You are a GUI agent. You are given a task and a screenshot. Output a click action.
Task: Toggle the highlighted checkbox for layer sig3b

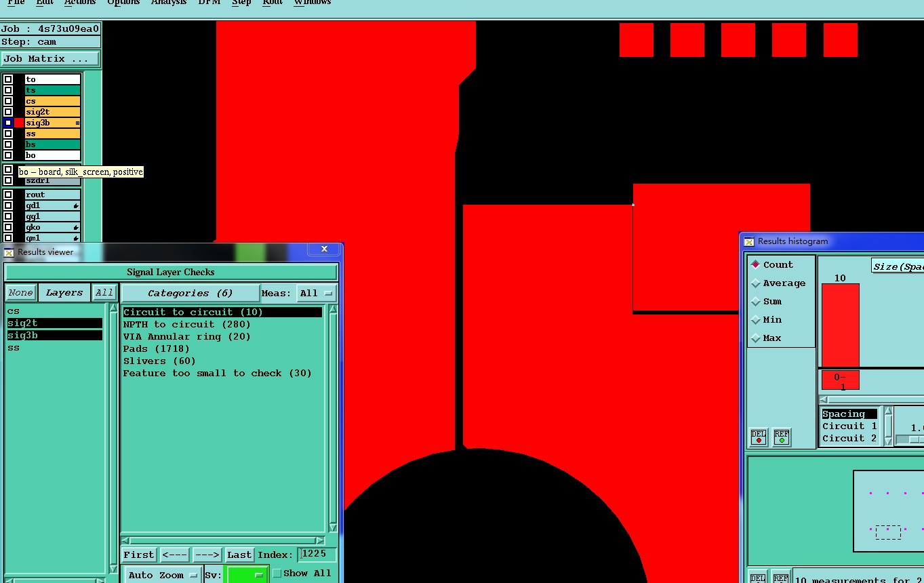8,123
